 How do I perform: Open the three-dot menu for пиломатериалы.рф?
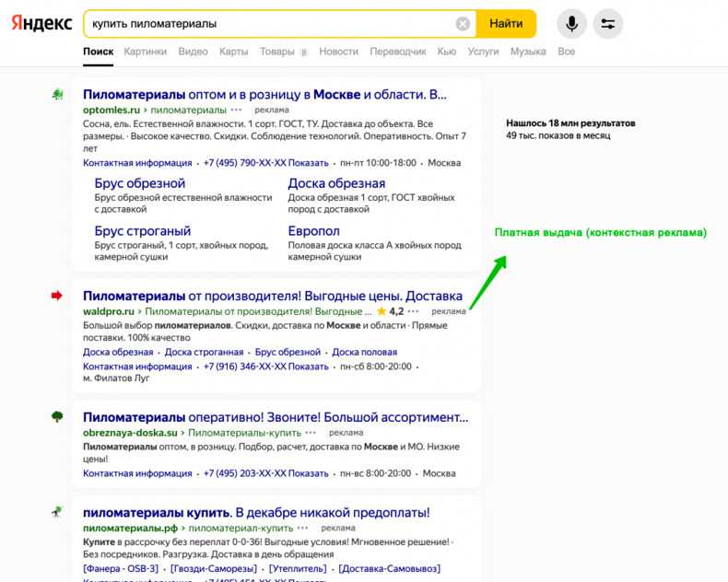click(x=302, y=529)
